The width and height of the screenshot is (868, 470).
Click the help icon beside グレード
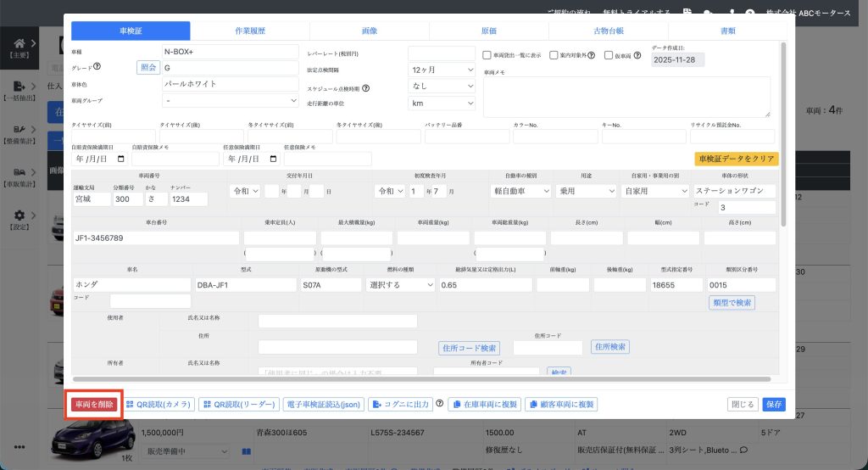97,67
